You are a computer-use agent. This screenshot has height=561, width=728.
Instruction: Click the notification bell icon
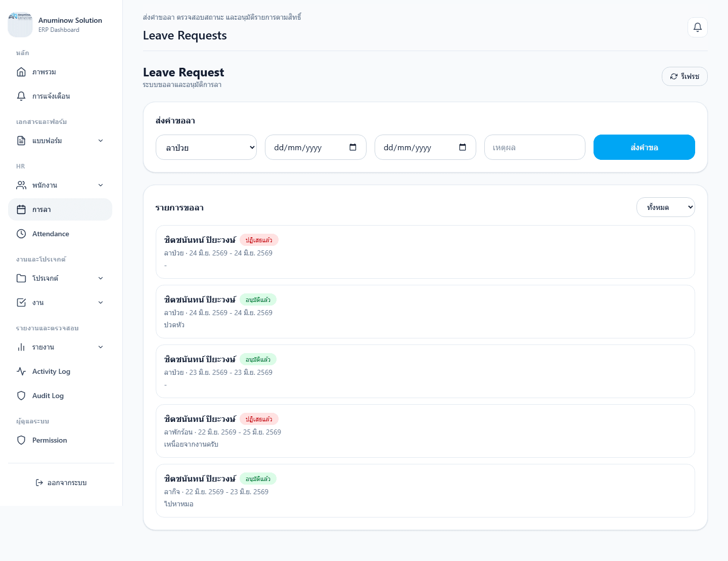click(x=698, y=27)
